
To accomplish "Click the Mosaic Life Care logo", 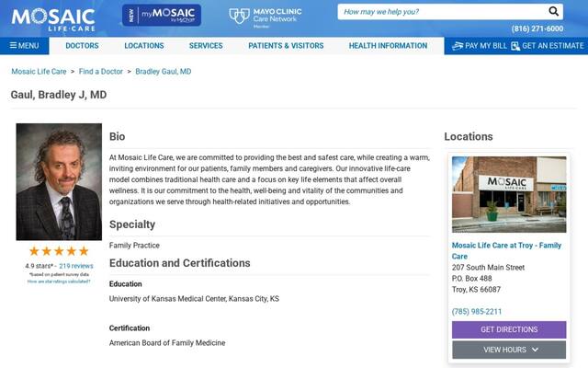I will point(53,18).
